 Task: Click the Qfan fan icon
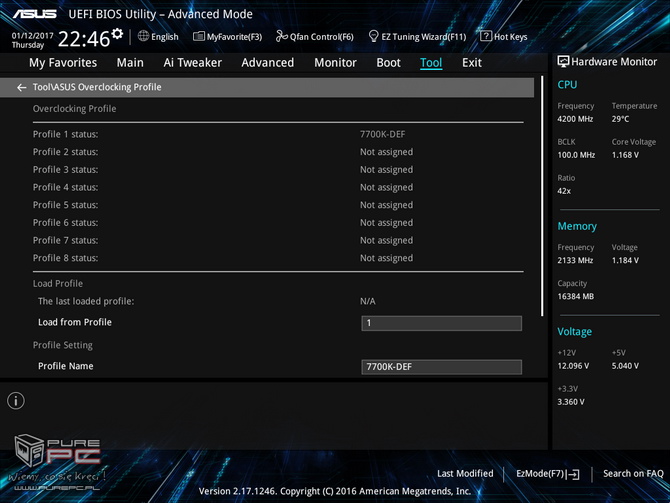point(281,36)
